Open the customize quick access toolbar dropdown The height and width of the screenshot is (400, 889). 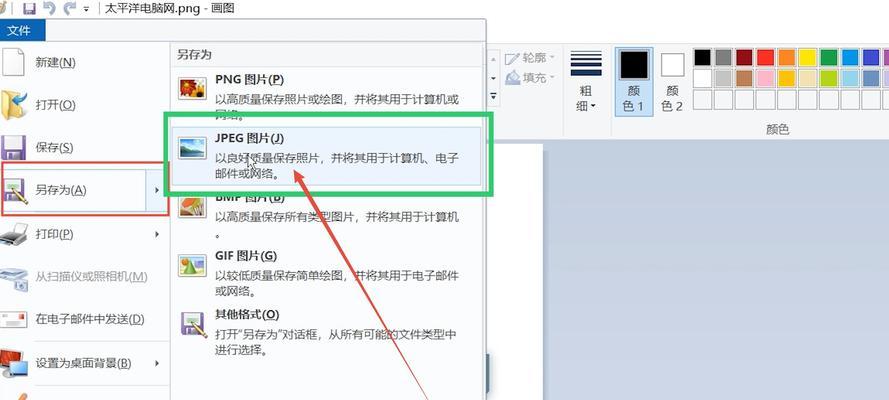pos(86,9)
